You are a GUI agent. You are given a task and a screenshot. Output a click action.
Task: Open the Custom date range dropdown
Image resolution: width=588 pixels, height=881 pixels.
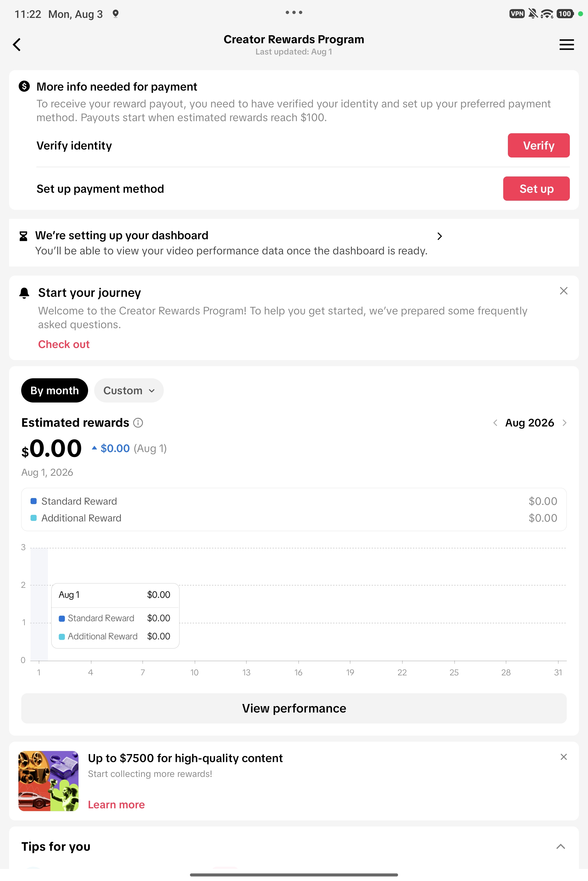click(x=129, y=390)
